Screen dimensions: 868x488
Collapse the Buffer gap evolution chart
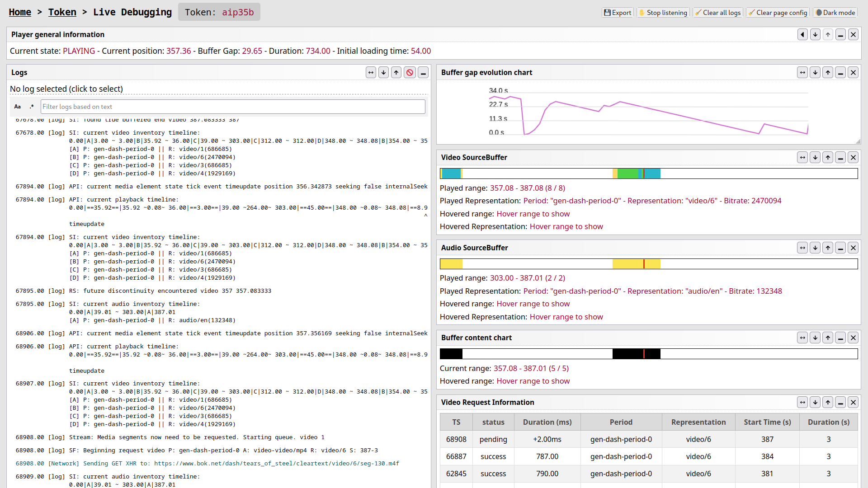click(x=841, y=73)
